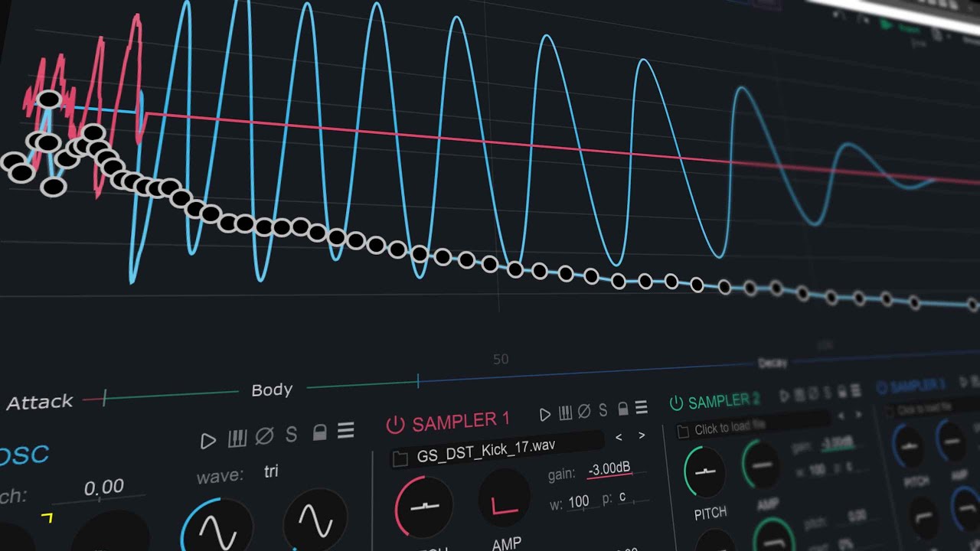This screenshot has height=551, width=980.
Task: Select the highest envelope node at attack peak
Action: 49,99
